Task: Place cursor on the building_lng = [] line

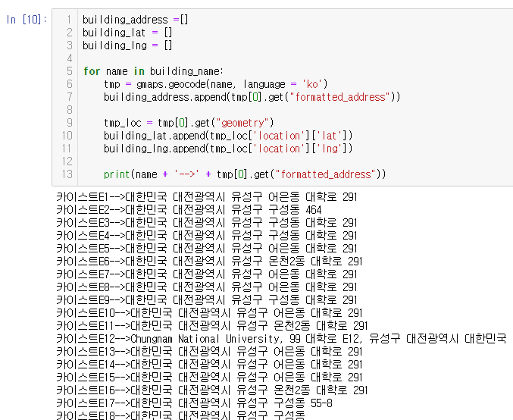Action: click(127, 45)
